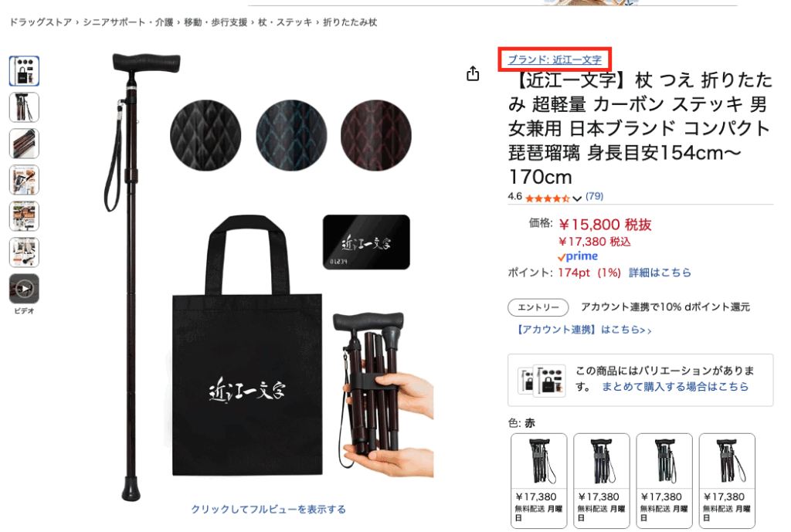
Task: Click the 近江一文字 brand link
Action: (x=555, y=59)
